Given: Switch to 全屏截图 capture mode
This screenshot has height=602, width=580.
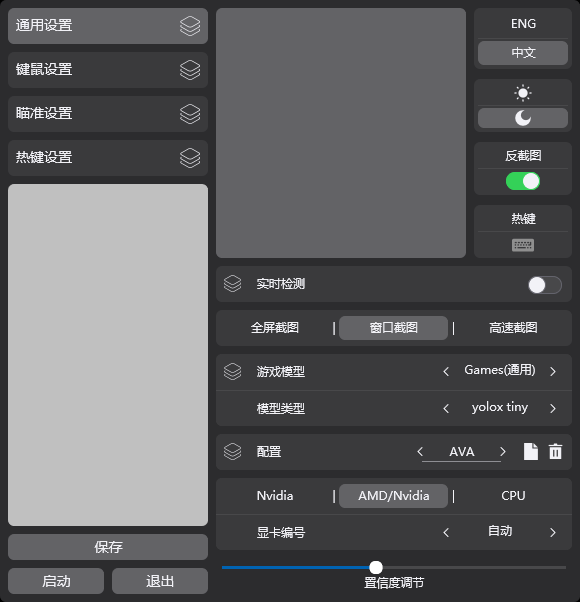Looking at the screenshot, I should click(275, 328).
